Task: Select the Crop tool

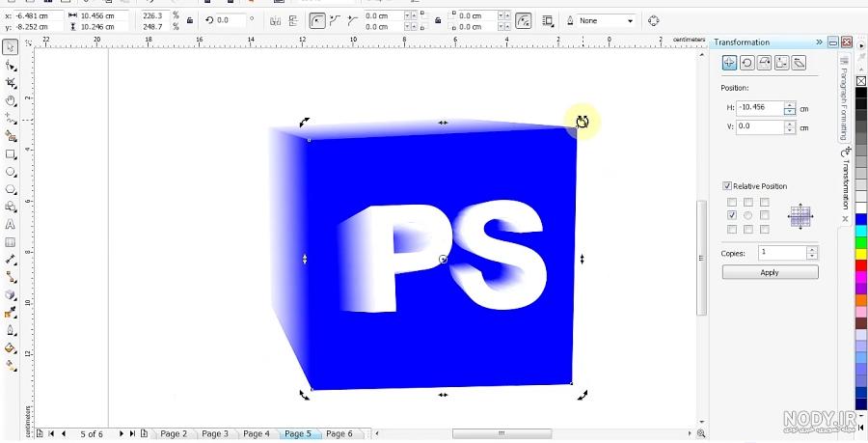Action: coord(10,84)
